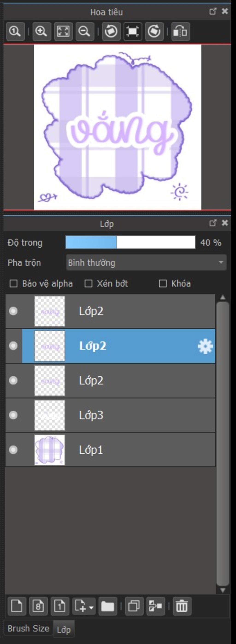Viewport: 236px width, 644px height.
Task: Adjust the Độ trong opacity slider
Action: click(130, 242)
